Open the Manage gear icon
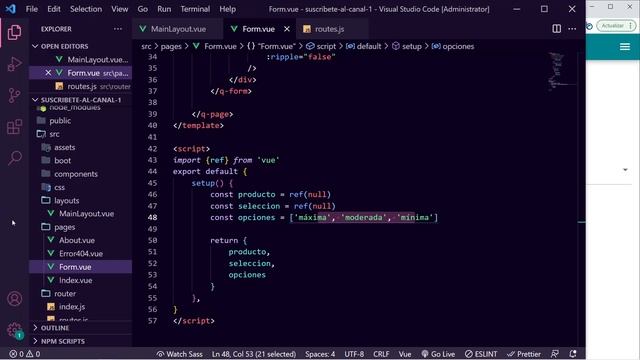The height and width of the screenshot is (360, 640). coord(14,329)
